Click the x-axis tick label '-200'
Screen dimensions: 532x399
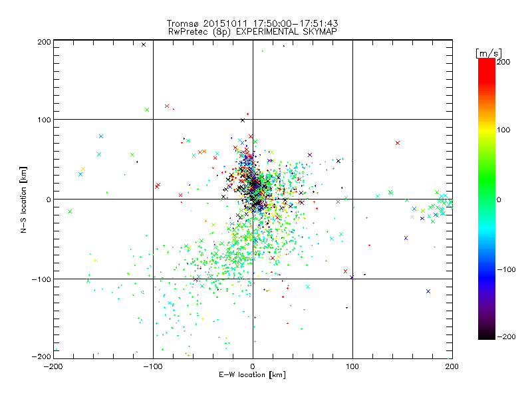tap(53, 366)
